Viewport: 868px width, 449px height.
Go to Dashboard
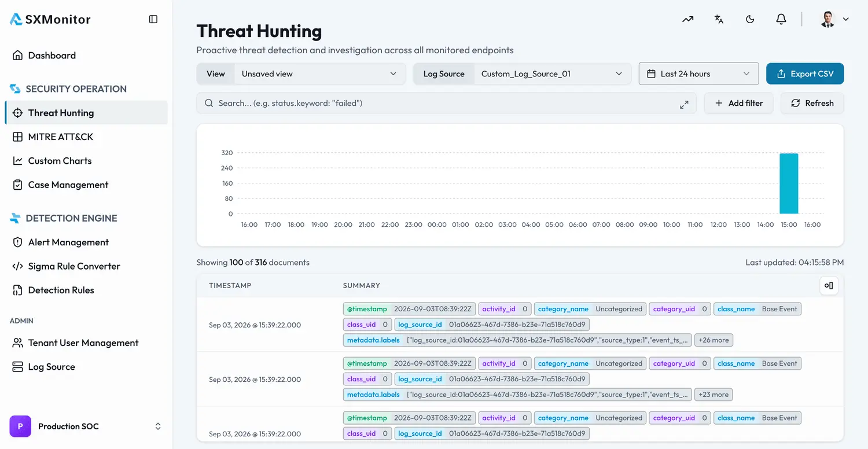coord(86,56)
